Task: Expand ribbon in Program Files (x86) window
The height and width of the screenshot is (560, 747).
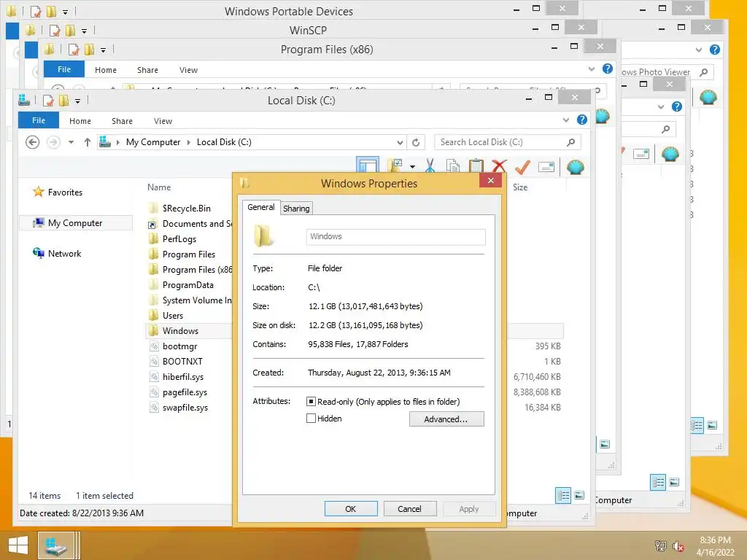Action: point(591,69)
